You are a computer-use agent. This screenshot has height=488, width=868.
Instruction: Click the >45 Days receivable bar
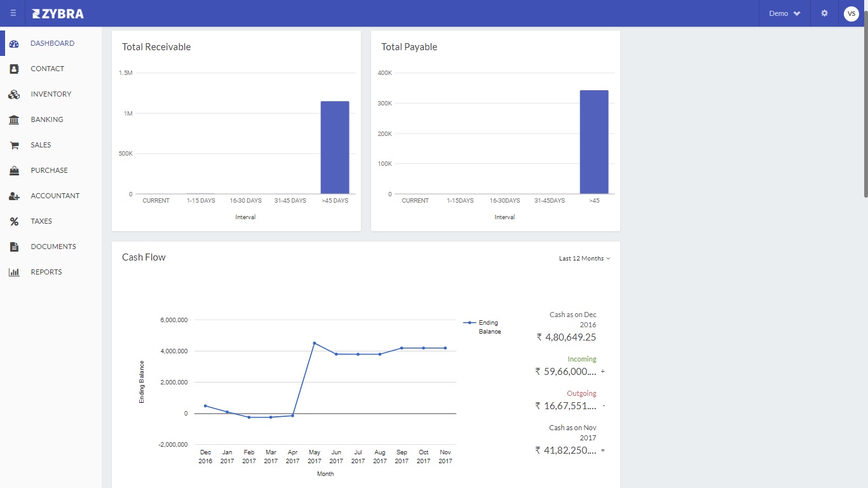coord(334,147)
